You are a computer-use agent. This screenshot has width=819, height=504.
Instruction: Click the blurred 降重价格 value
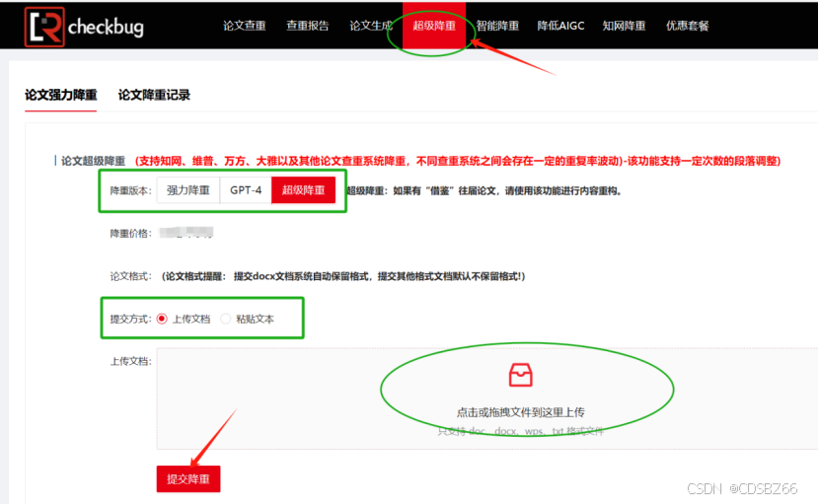click(x=186, y=233)
